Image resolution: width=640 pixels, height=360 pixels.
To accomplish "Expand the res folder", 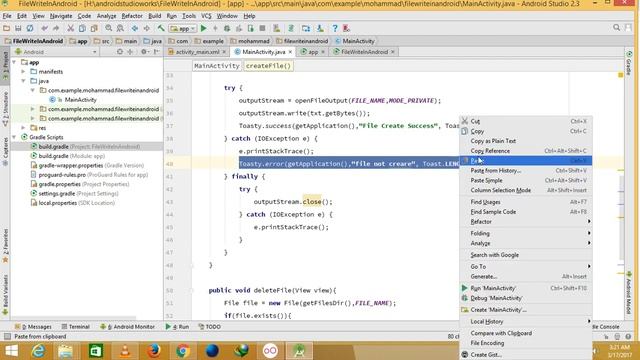I will 23,128.
